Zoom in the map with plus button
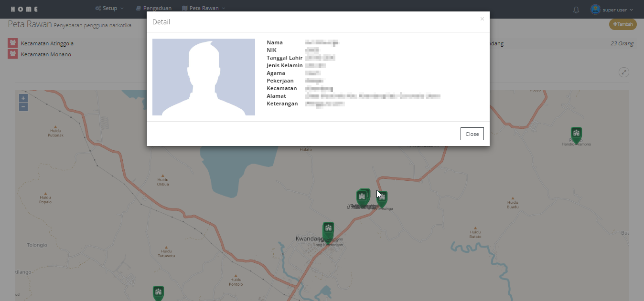644x301 pixels. 23,98
